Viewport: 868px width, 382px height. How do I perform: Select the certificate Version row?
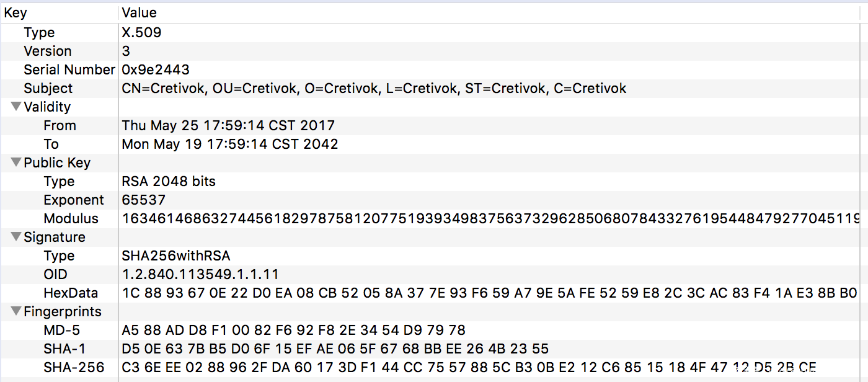(x=48, y=51)
